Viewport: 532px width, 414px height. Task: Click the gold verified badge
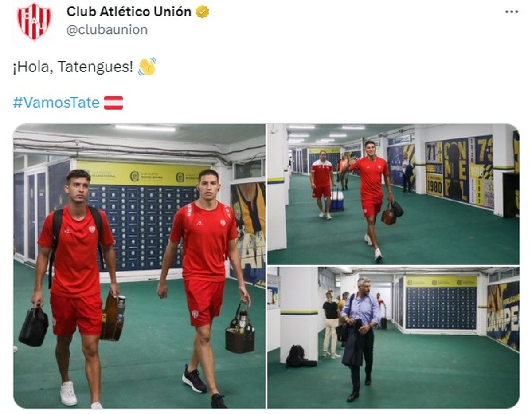[x=202, y=12]
